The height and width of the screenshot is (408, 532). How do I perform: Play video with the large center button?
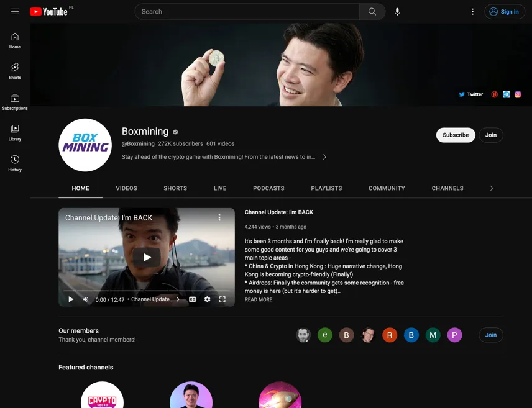(147, 258)
